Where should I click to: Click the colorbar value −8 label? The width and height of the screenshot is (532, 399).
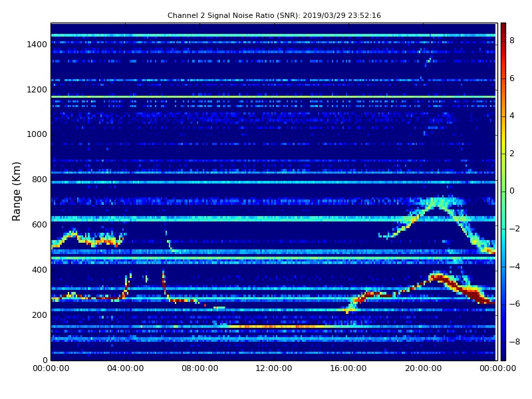pyautogui.click(x=515, y=342)
